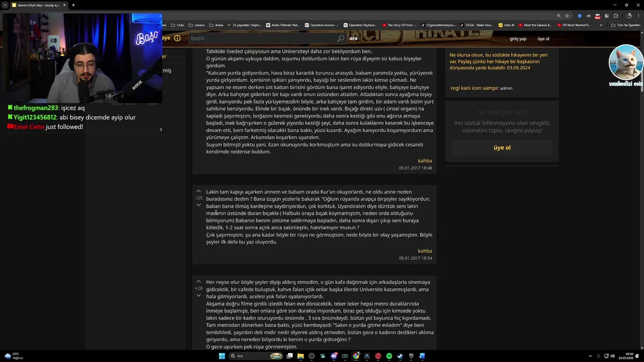This screenshot has width=644, height=362.
Task: Open the Araba bookmarks folder
Action: pyautogui.click(x=216, y=25)
